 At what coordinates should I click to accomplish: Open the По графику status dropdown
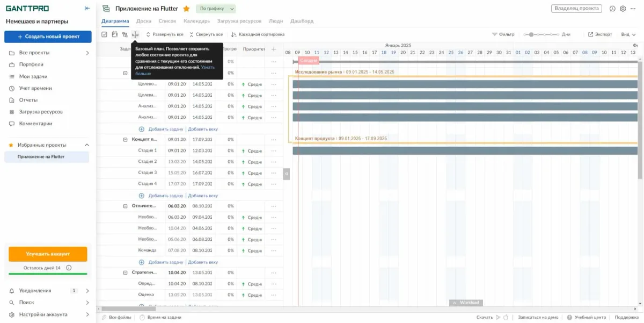pyautogui.click(x=216, y=9)
